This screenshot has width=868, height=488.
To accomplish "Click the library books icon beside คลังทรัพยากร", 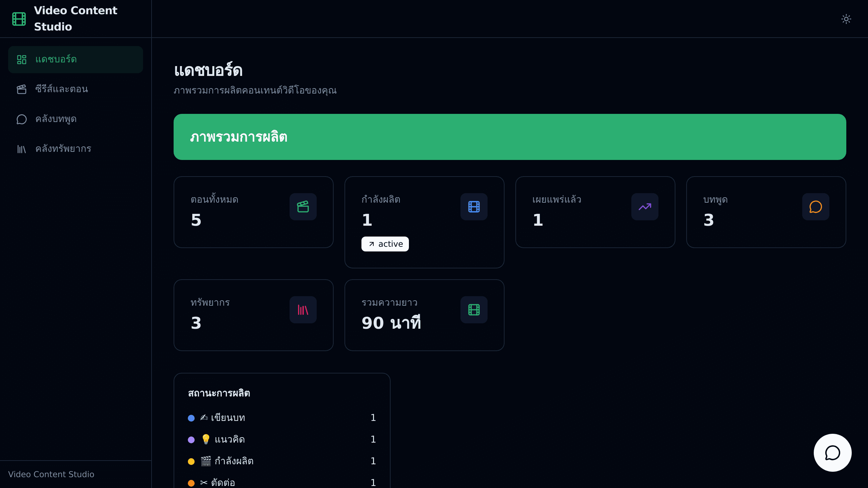I will pyautogui.click(x=22, y=149).
